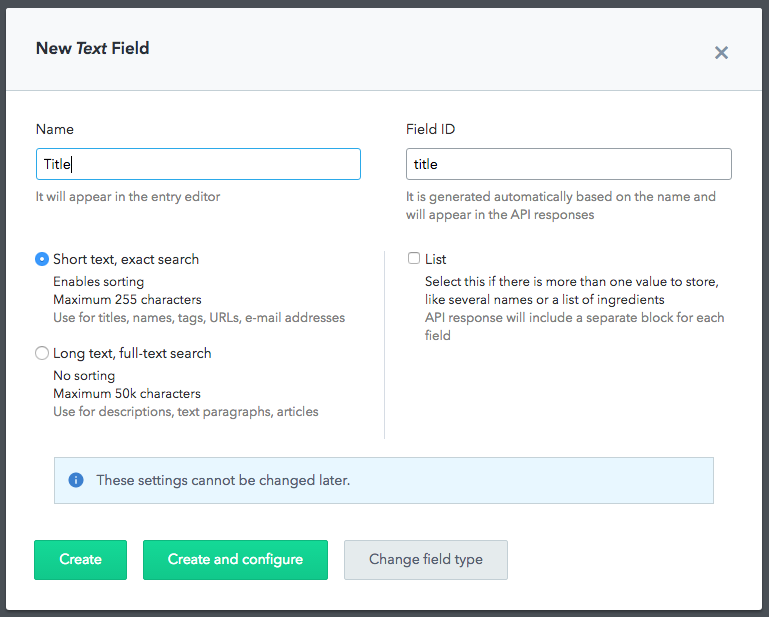This screenshot has width=769, height=617.
Task: Click the "New Text Field" dialog heading
Action: pyautogui.click(x=93, y=48)
